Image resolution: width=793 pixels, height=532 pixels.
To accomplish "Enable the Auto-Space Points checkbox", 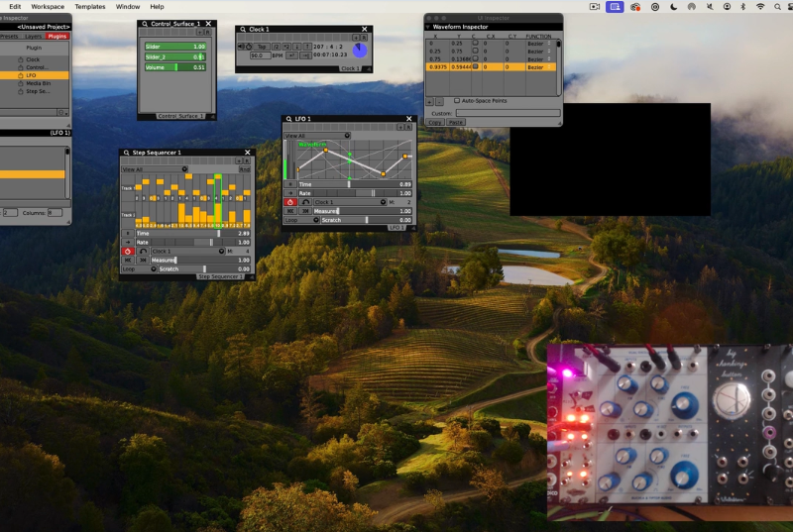I will (457, 101).
